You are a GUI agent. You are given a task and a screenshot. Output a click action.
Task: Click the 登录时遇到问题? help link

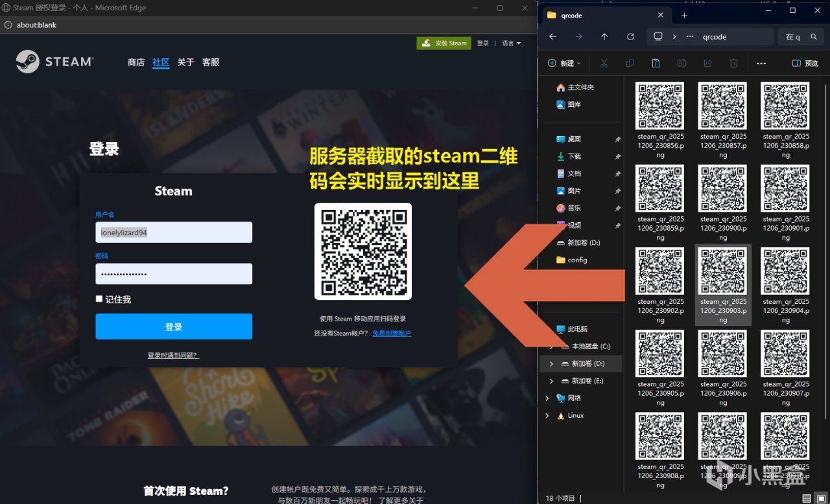click(x=173, y=356)
